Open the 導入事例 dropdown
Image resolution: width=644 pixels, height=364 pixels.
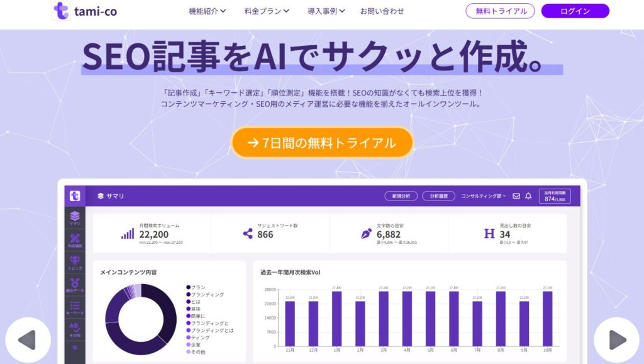[326, 11]
